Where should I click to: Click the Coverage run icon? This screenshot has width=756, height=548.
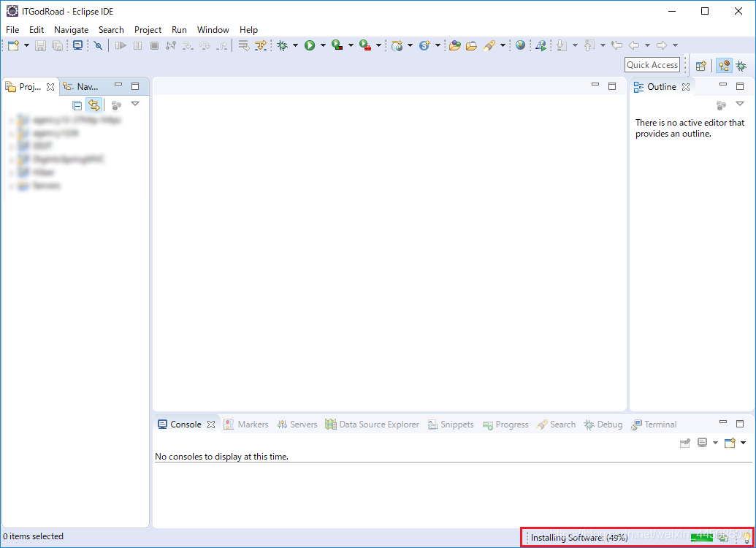tap(337, 45)
